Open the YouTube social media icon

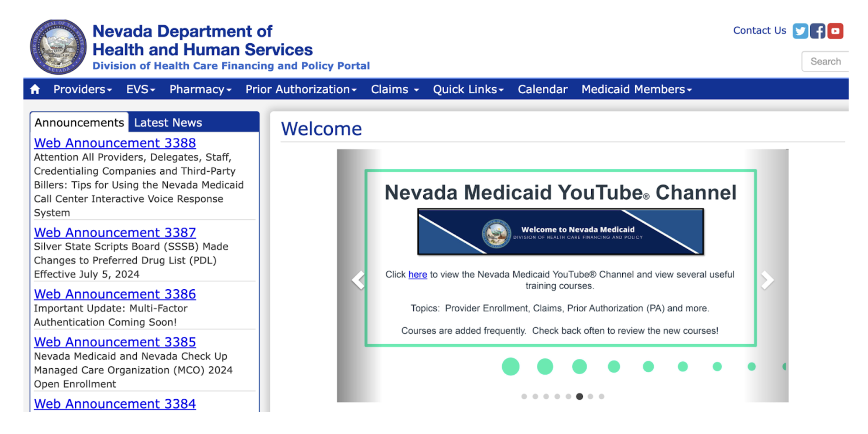click(x=835, y=31)
